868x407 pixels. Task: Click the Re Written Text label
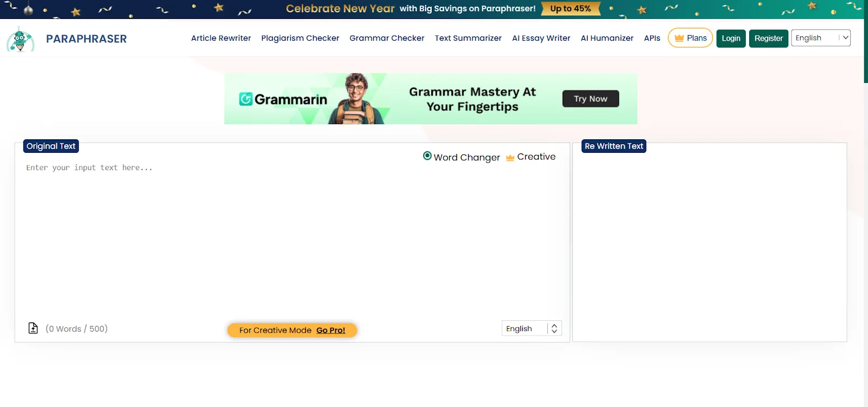tap(614, 146)
